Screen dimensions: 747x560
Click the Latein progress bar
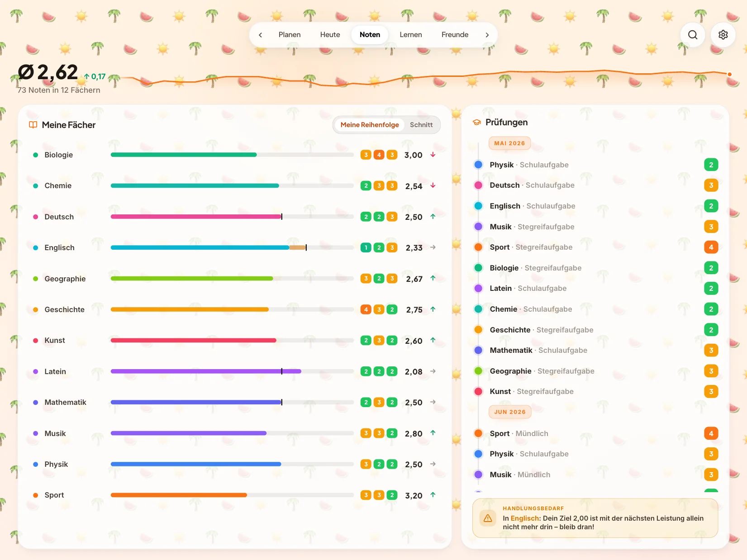[232, 371]
